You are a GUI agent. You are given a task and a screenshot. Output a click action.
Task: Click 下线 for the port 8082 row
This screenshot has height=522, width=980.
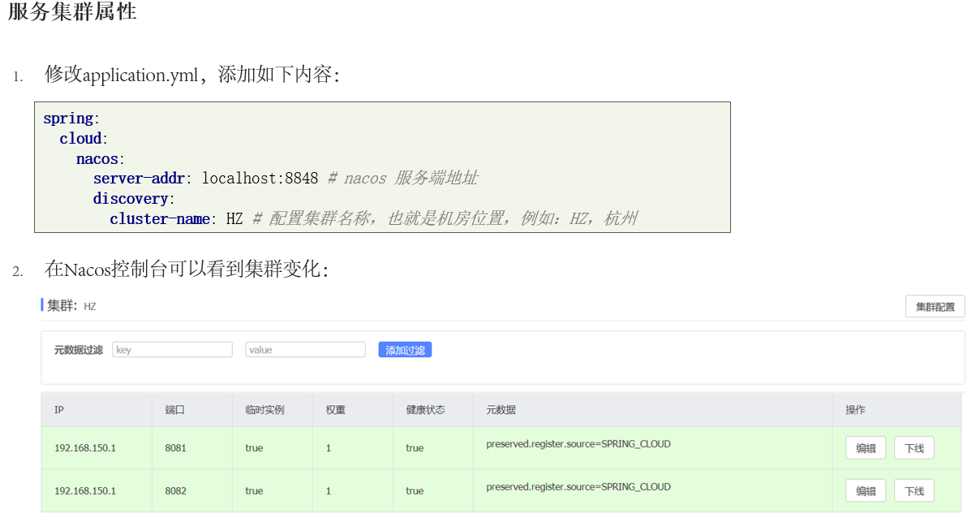[x=914, y=491]
